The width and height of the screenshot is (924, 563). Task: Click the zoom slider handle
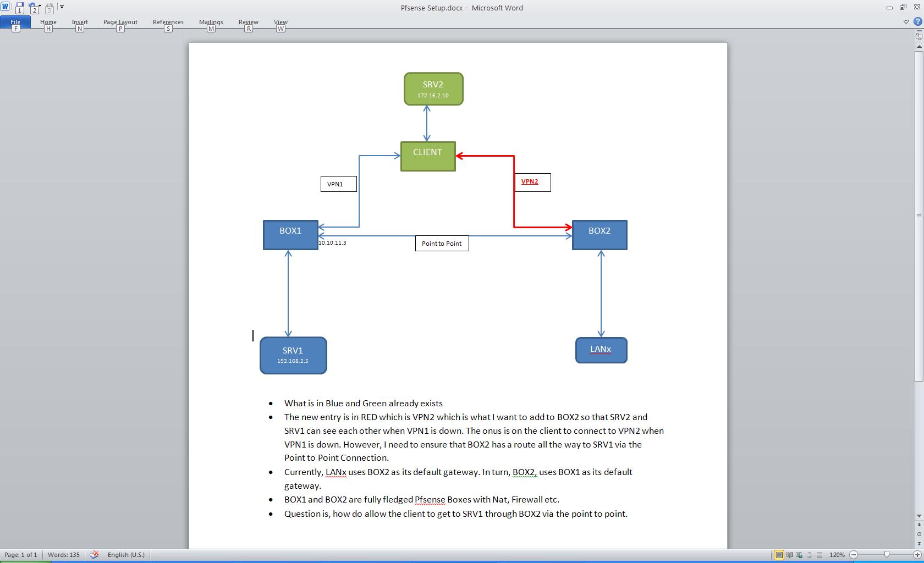(887, 555)
